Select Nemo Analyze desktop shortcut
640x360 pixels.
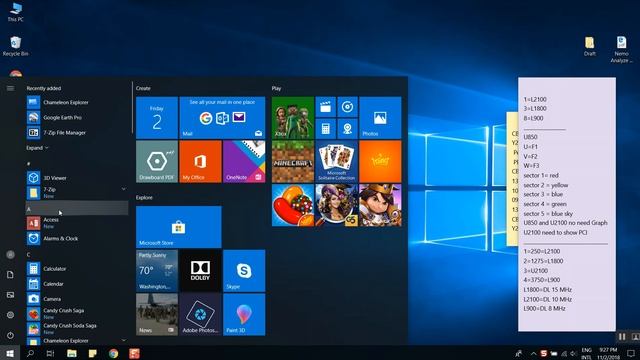pos(621,49)
